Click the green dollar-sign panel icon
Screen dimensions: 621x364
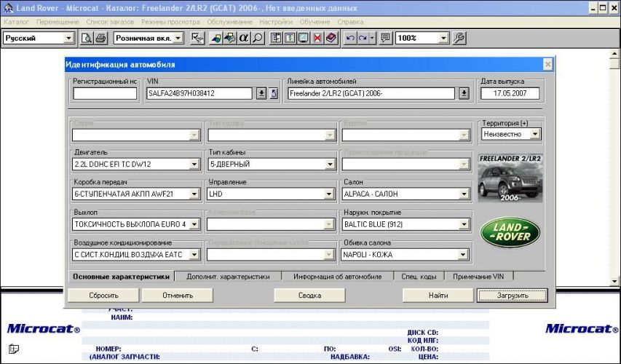coord(290,38)
